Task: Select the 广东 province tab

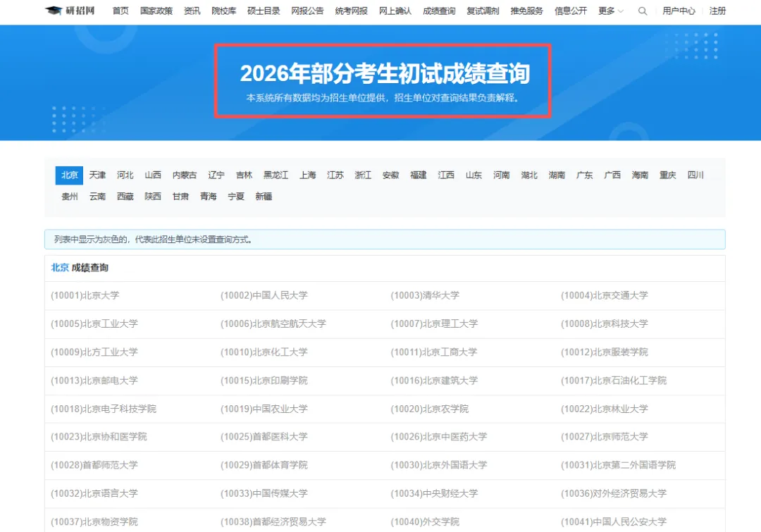Action: [584, 175]
